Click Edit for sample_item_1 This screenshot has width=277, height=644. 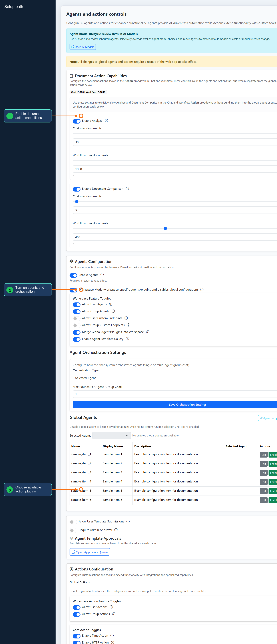tap(263, 455)
